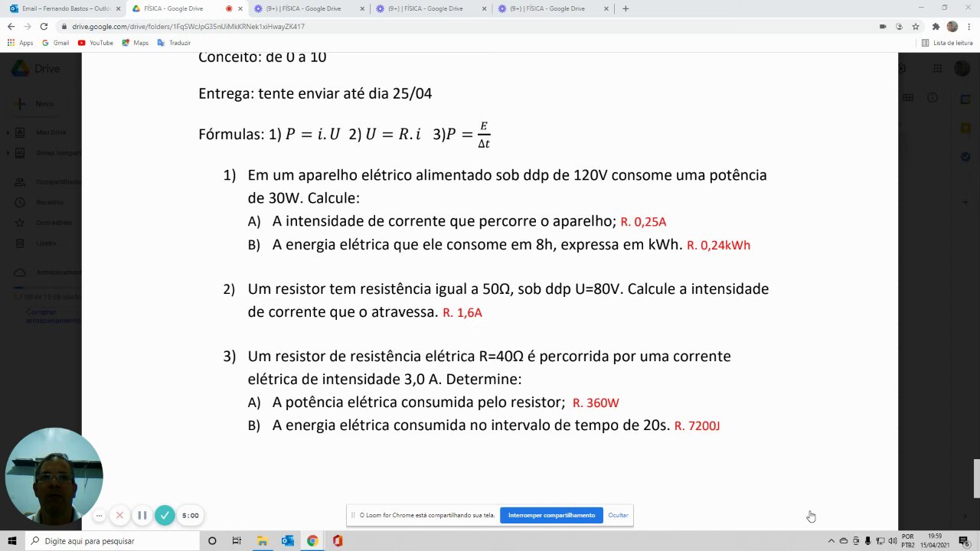Open the Loom more options dots

coord(99,516)
